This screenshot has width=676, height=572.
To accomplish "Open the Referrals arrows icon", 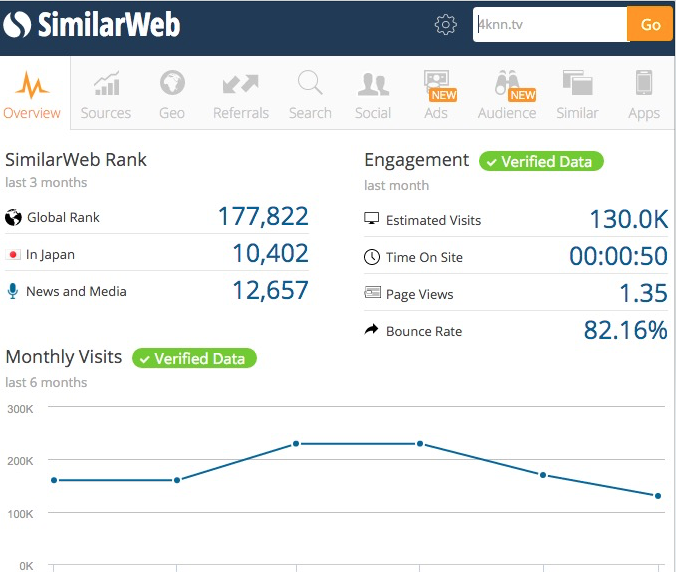I will click(x=241, y=84).
